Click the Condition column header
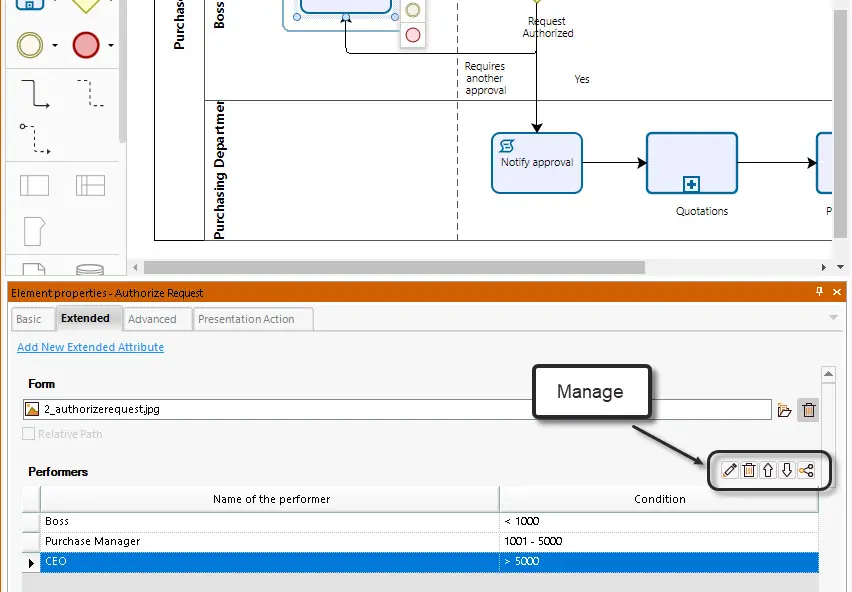852x592 pixels. pyautogui.click(x=659, y=499)
